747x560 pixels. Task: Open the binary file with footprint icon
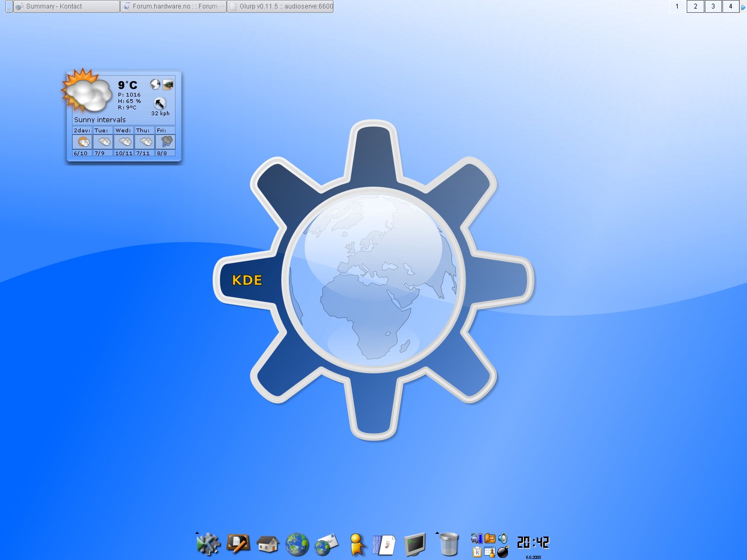point(384,545)
